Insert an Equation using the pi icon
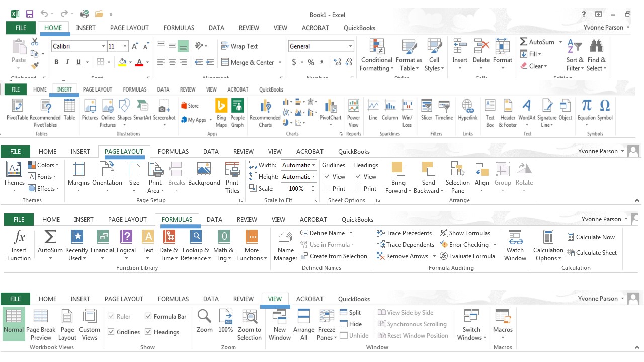 [x=586, y=105]
